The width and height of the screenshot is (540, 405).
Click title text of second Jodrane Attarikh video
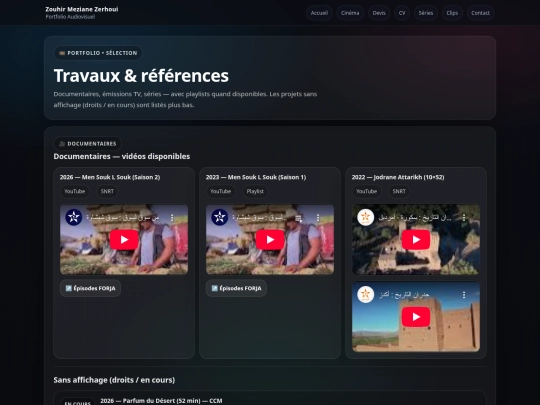coord(404,295)
